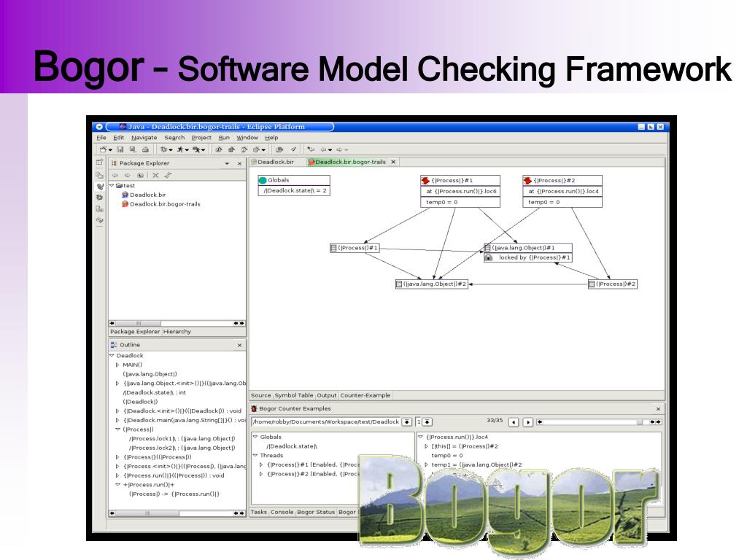The height and width of the screenshot is (560, 747).
Task: Click the Debug bug toolbar icon
Action: pos(163,149)
